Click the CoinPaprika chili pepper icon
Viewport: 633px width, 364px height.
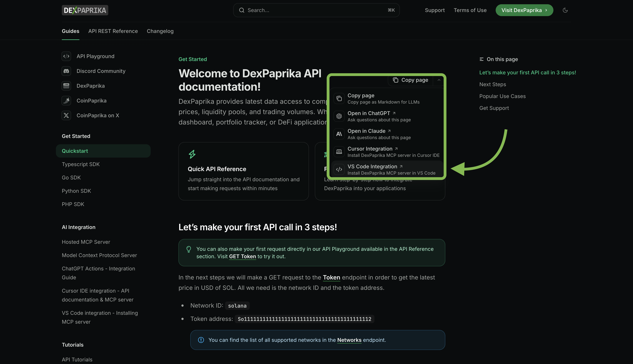66,100
